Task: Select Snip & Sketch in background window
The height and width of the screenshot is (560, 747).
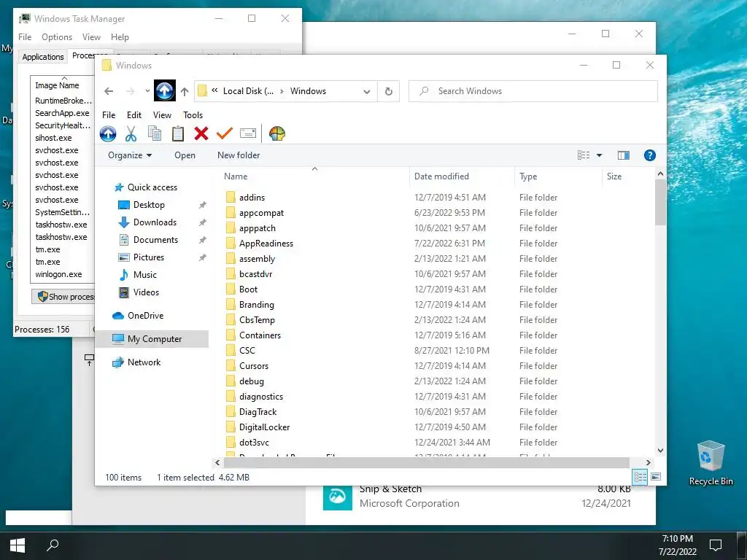Action: [x=476, y=496]
